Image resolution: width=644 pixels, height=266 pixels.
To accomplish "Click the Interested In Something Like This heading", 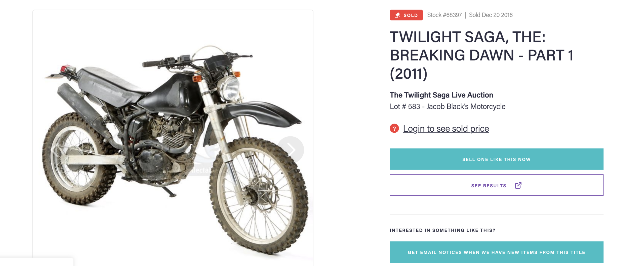I will click(x=442, y=230).
